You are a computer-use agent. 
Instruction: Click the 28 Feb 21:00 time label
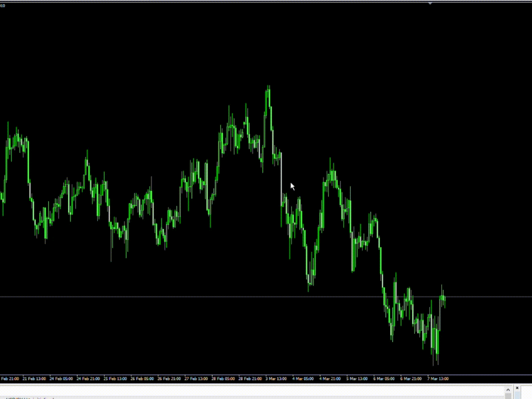pyautogui.click(x=250, y=379)
